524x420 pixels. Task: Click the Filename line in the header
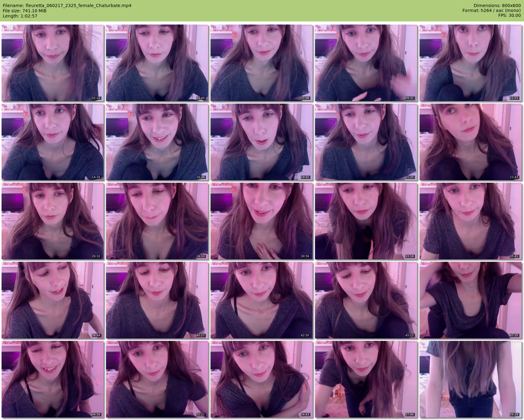(x=67, y=6)
